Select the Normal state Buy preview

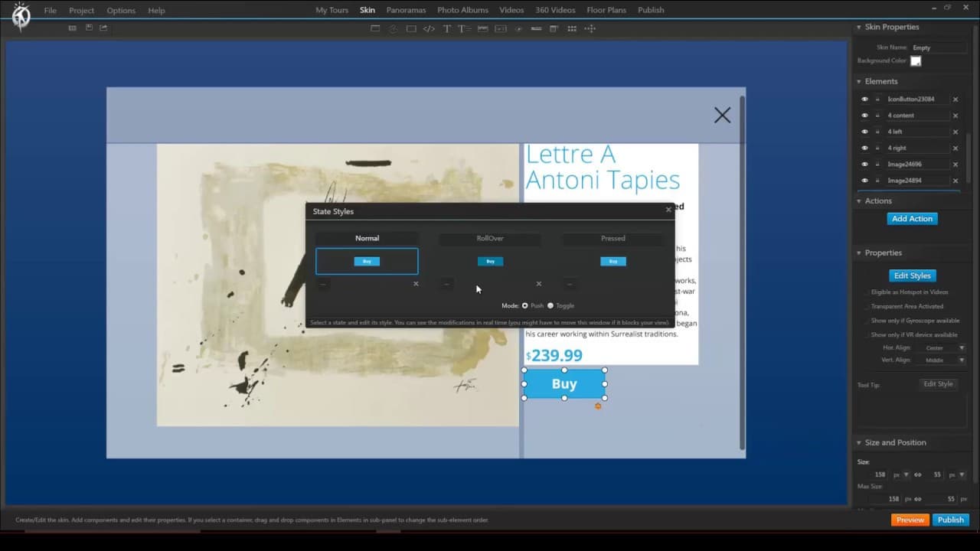[x=367, y=261]
